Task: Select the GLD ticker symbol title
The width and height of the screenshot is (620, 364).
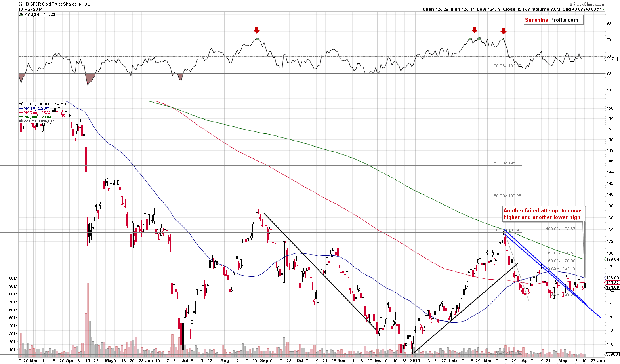Action: pyautogui.click(x=23, y=4)
